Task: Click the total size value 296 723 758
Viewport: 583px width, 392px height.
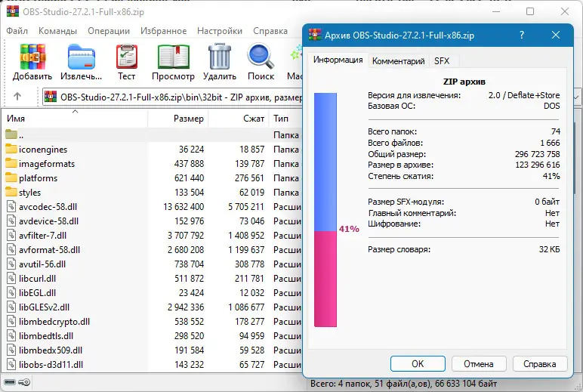Action: click(537, 154)
